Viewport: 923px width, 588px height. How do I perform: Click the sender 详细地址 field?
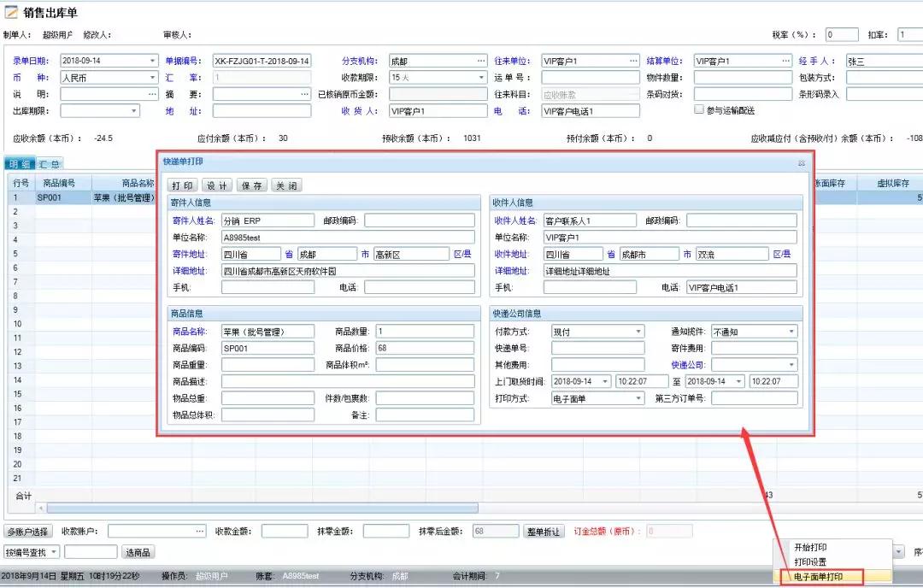pyautogui.click(x=348, y=271)
